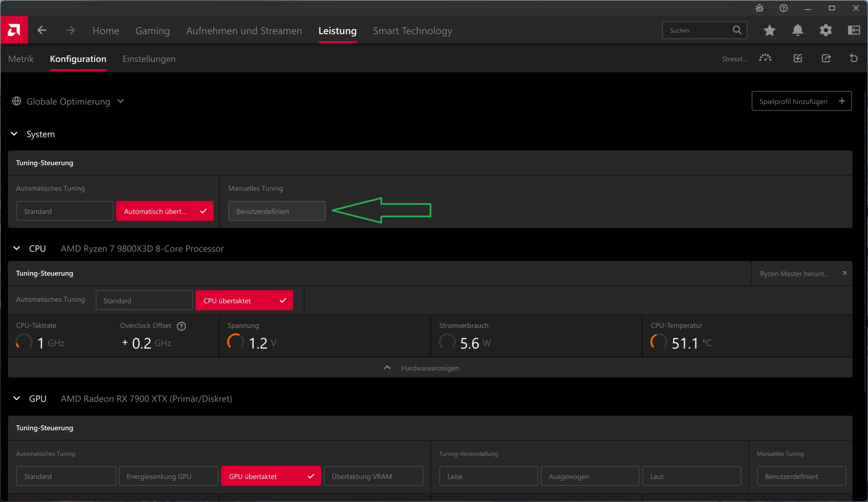Image resolution: width=868 pixels, height=502 pixels.
Task: Select Standard under System automatic tuning
Action: [x=64, y=211]
